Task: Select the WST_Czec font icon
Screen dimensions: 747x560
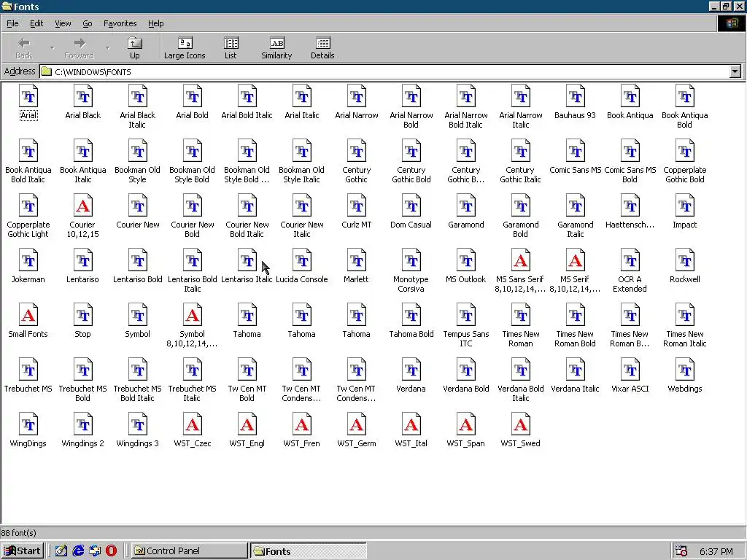Action: coord(192,425)
